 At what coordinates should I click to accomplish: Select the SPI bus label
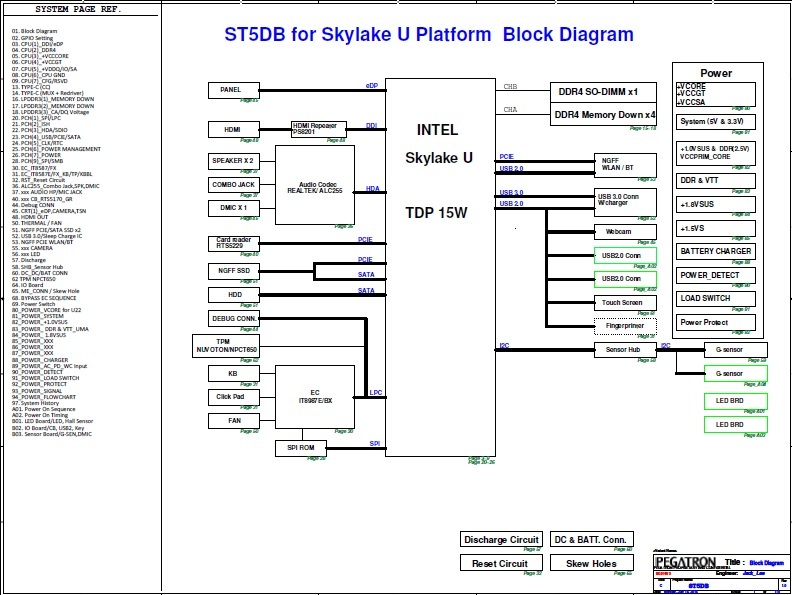click(374, 443)
